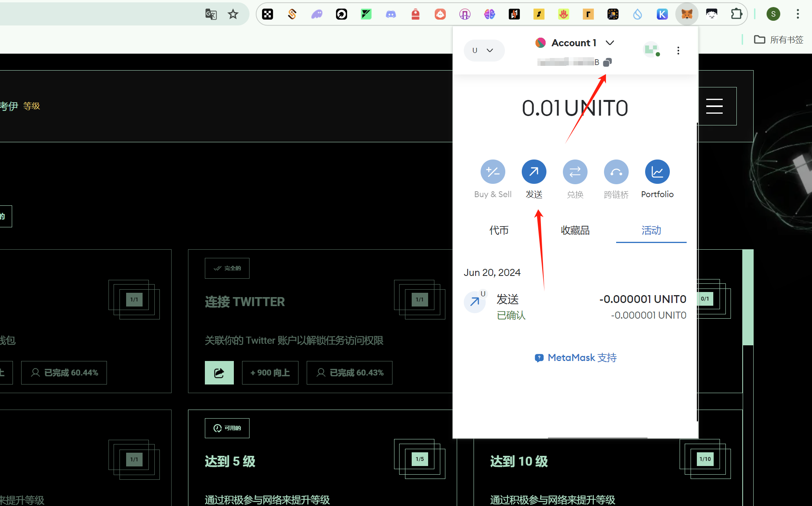Click the Send (发送) arrow icon

(x=534, y=172)
